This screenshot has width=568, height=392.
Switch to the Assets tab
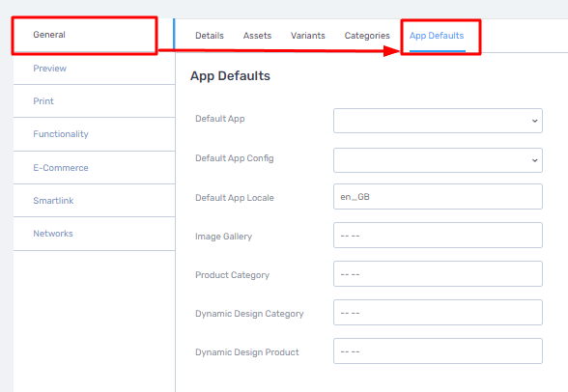257,36
